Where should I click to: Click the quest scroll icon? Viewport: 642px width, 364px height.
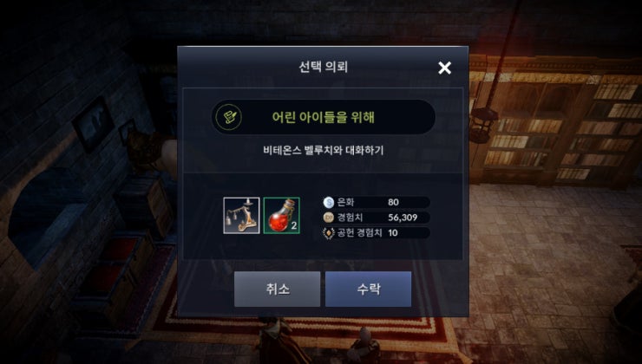coord(228,117)
